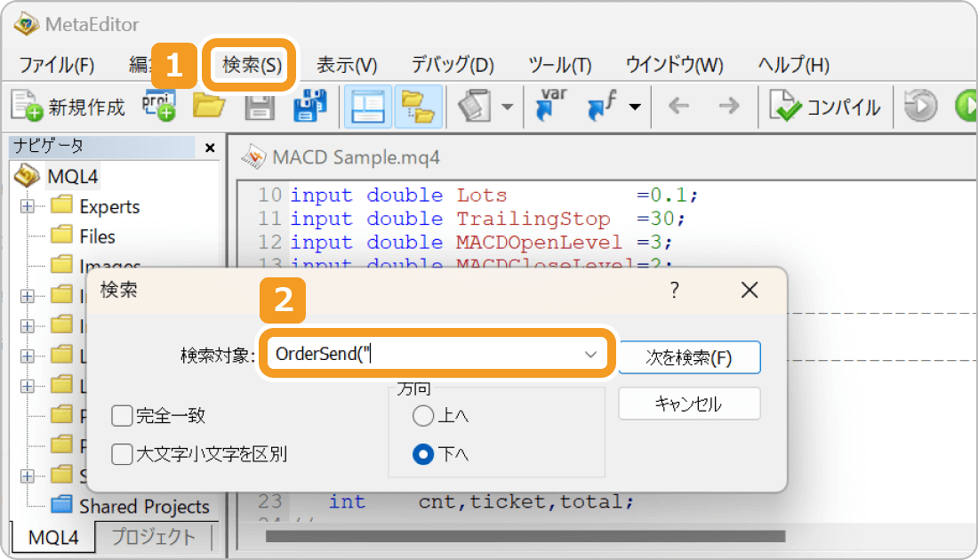Open the function jump dropdown arrow

pyautogui.click(x=635, y=106)
